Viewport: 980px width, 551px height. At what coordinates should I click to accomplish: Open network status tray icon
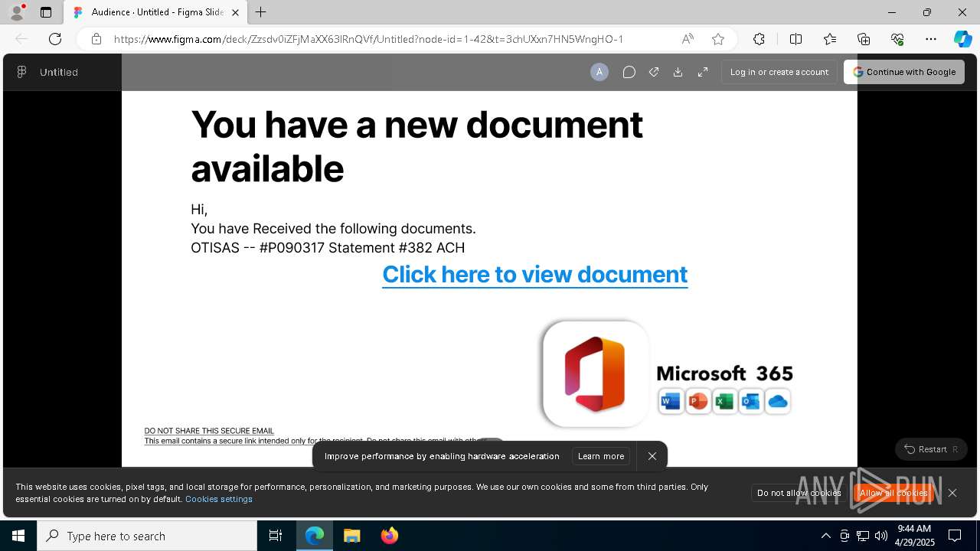click(x=863, y=536)
